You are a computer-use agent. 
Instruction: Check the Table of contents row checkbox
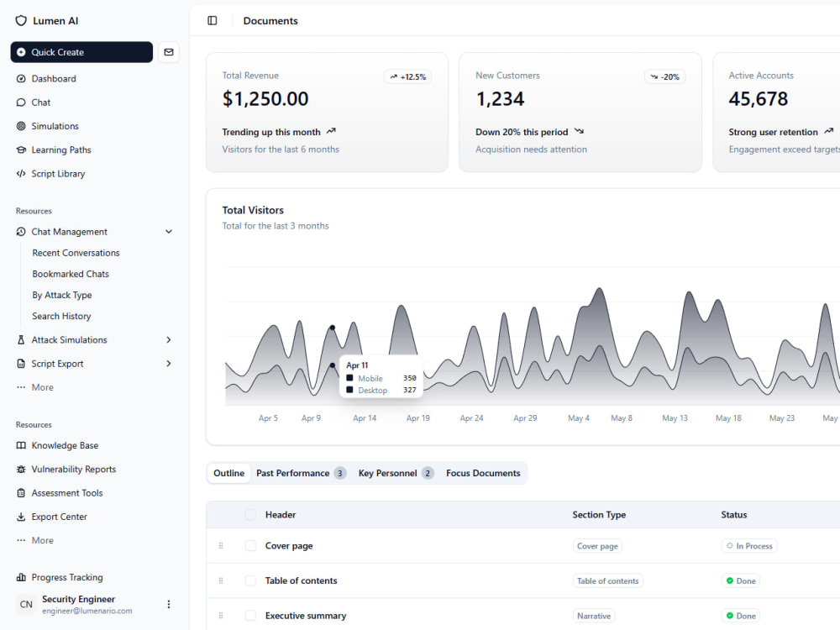(250, 580)
